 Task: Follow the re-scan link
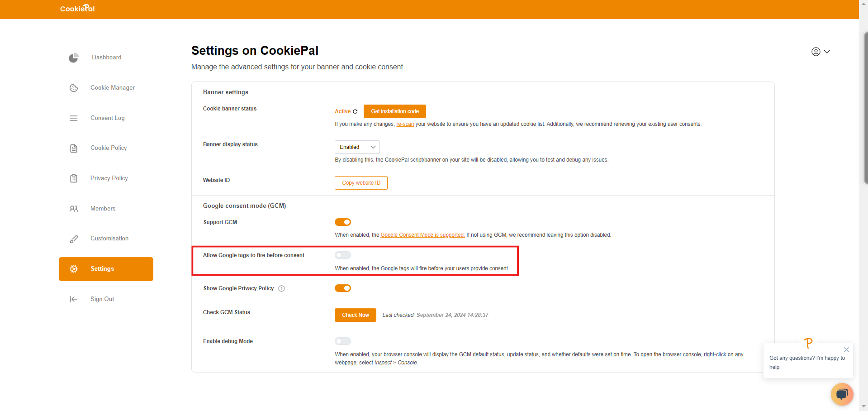405,124
